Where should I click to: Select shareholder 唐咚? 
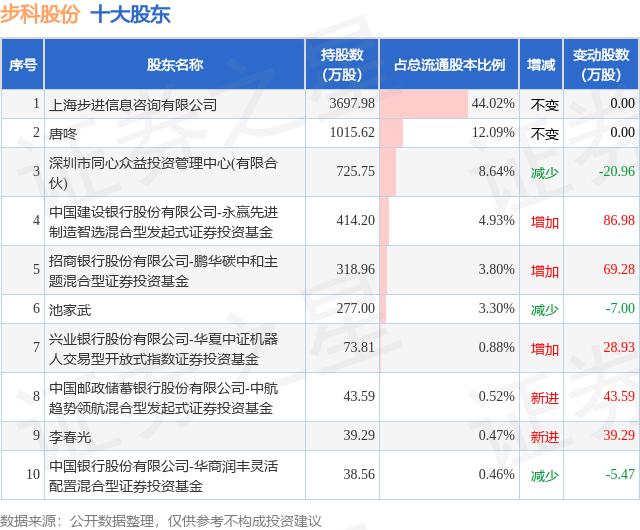[x=63, y=134]
